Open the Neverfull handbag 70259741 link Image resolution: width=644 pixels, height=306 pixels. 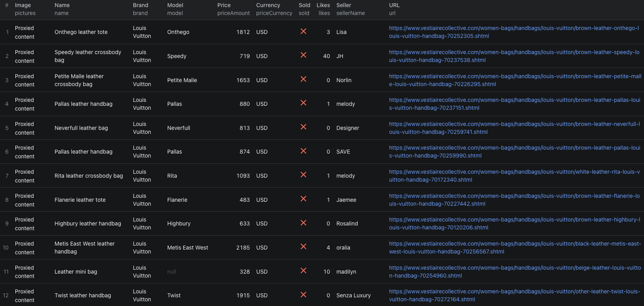point(515,128)
